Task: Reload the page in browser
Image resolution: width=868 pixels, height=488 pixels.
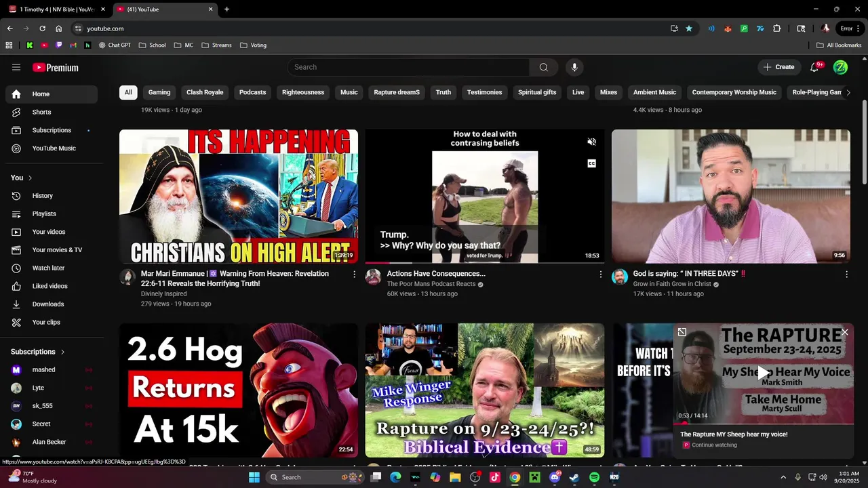Action: [x=42, y=28]
